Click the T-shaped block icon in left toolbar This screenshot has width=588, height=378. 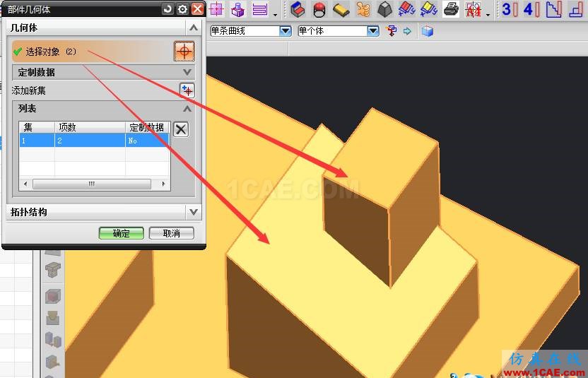(x=53, y=271)
